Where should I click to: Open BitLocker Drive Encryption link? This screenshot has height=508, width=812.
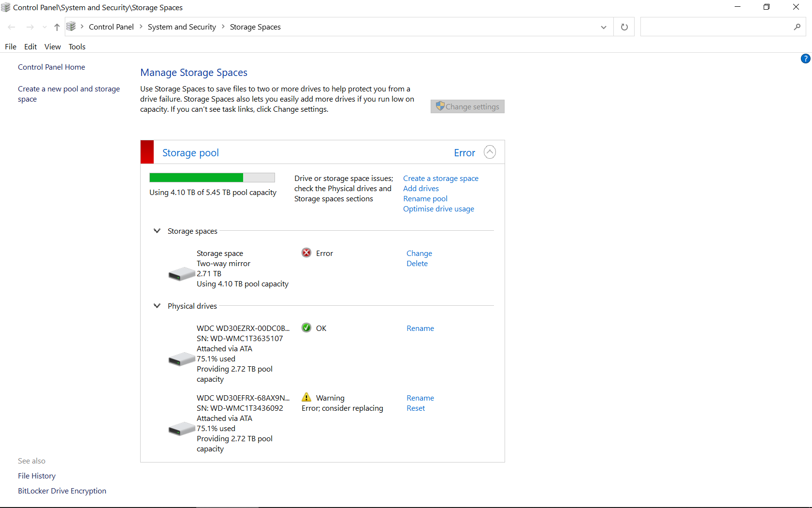pos(62,491)
